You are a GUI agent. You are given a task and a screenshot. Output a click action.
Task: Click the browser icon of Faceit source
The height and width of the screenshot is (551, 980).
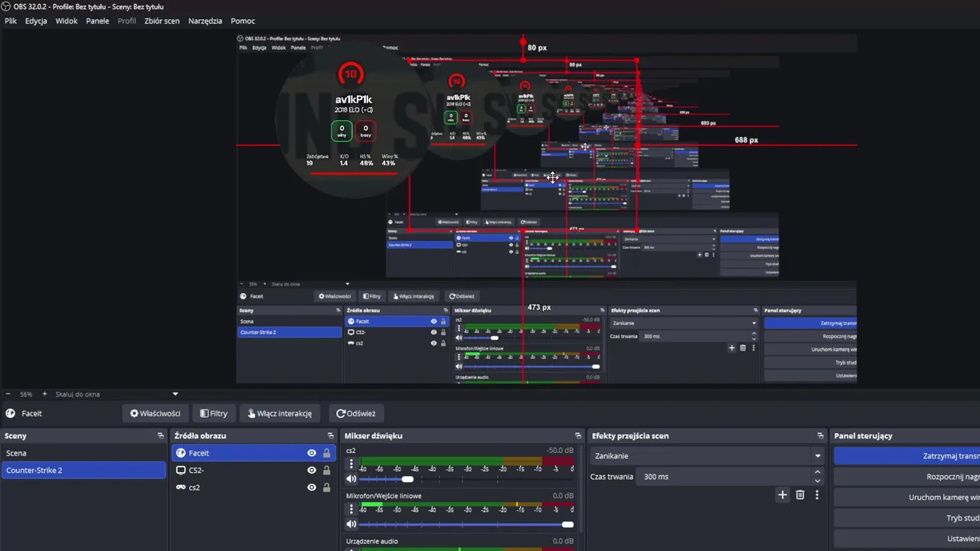[181, 453]
